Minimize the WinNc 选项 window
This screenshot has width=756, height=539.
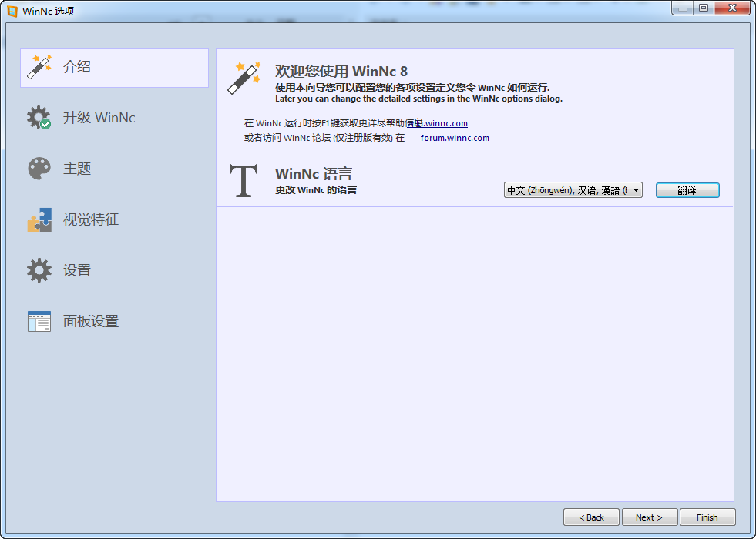(x=682, y=8)
